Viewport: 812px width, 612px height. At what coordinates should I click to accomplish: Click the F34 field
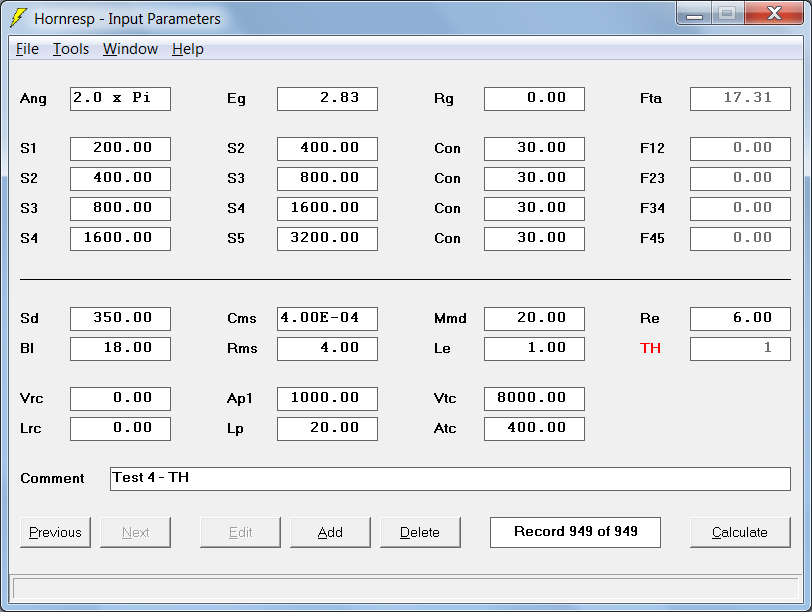tap(741, 209)
